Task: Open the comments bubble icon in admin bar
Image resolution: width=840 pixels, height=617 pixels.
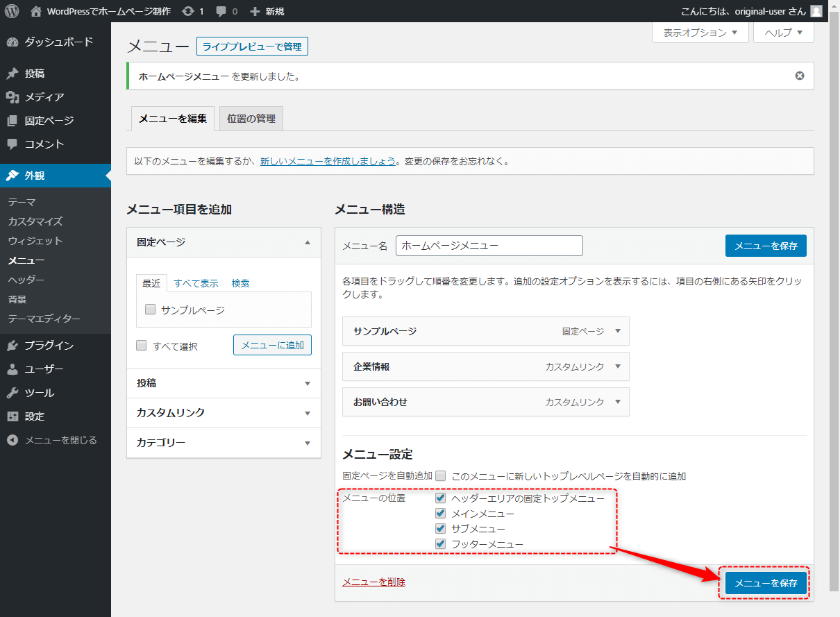Action: (x=221, y=11)
